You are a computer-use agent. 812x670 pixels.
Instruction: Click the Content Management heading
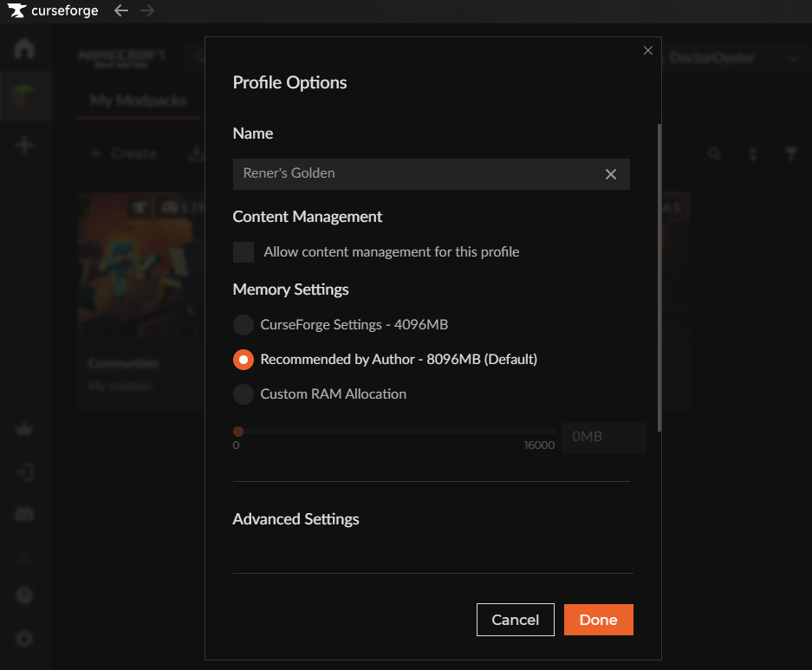click(307, 217)
